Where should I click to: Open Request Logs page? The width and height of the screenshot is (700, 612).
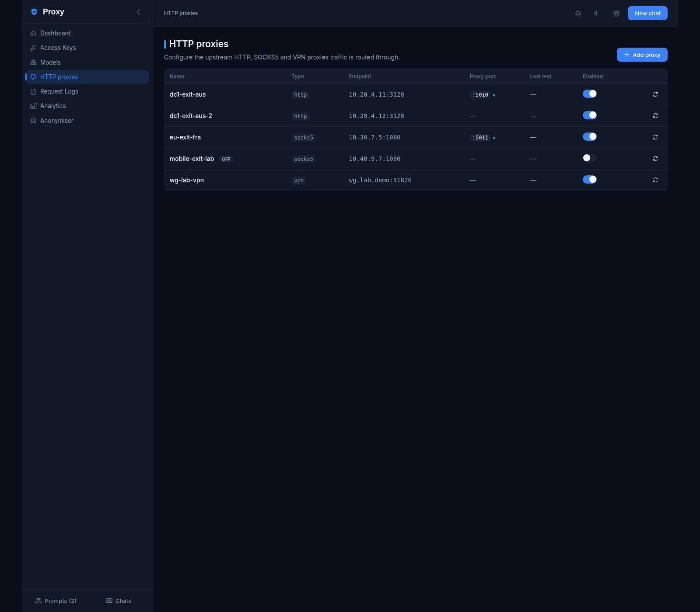(x=87, y=91)
